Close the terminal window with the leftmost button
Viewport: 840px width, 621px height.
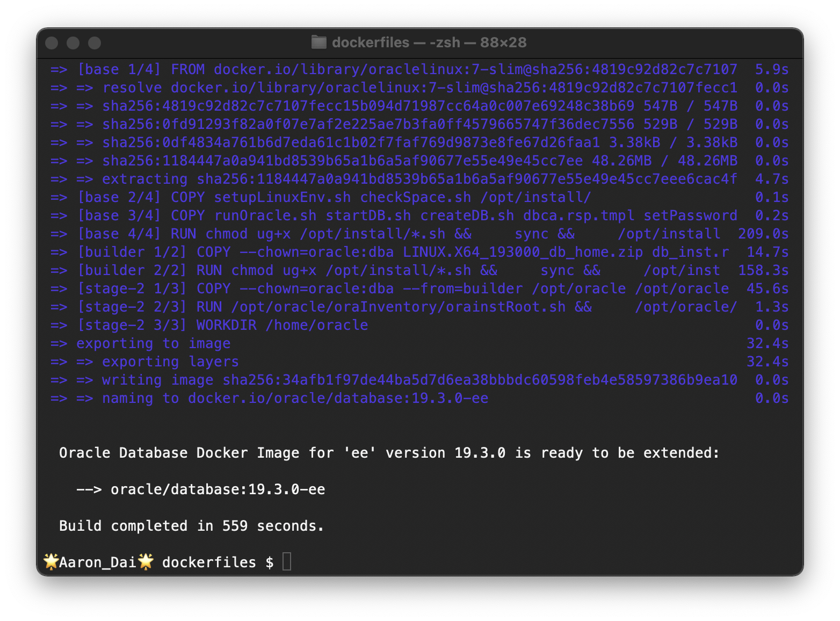[52, 43]
